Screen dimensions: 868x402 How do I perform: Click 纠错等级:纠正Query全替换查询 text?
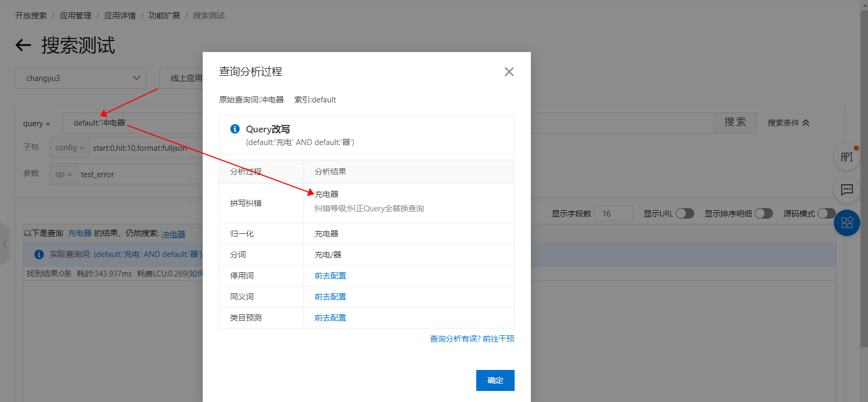(x=369, y=209)
